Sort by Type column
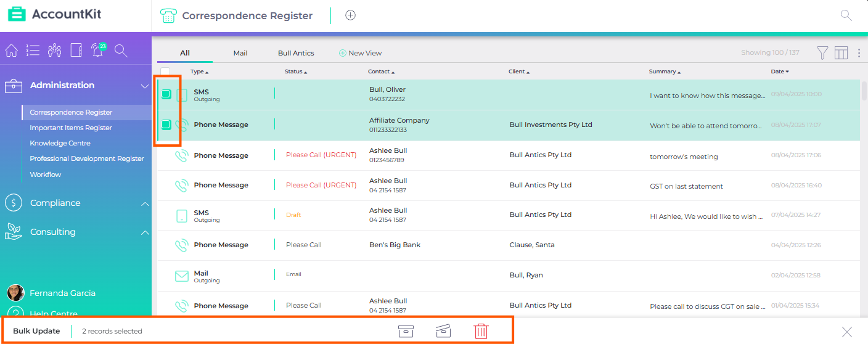This screenshot has height=344, width=868. click(199, 72)
